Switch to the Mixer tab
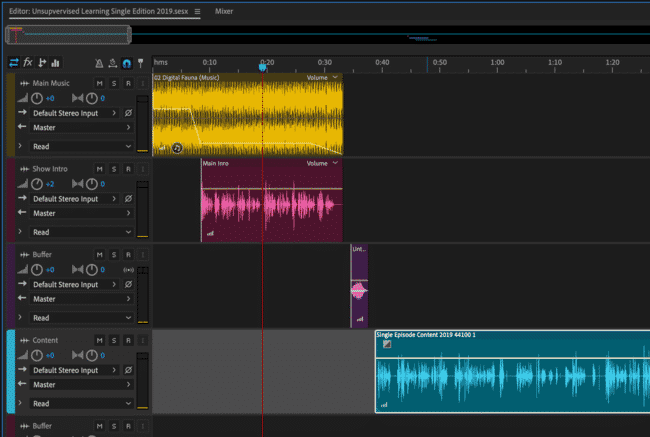This screenshot has height=437, width=650. [x=224, y=12]
